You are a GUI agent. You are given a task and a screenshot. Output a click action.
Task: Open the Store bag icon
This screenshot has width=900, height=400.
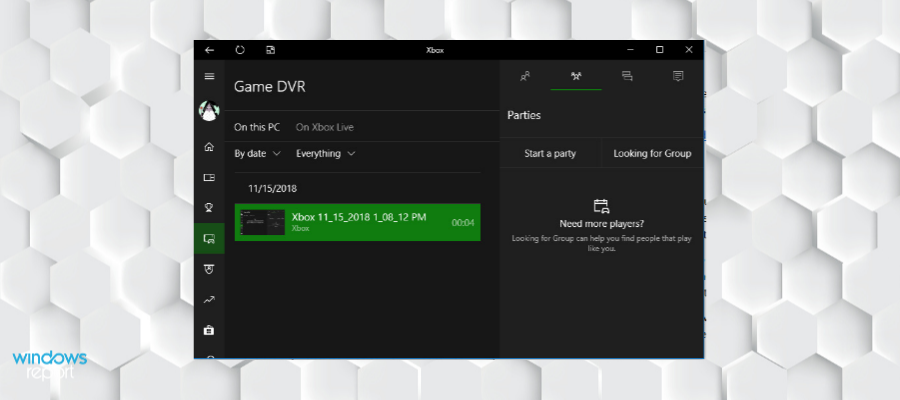pos(210,330)
